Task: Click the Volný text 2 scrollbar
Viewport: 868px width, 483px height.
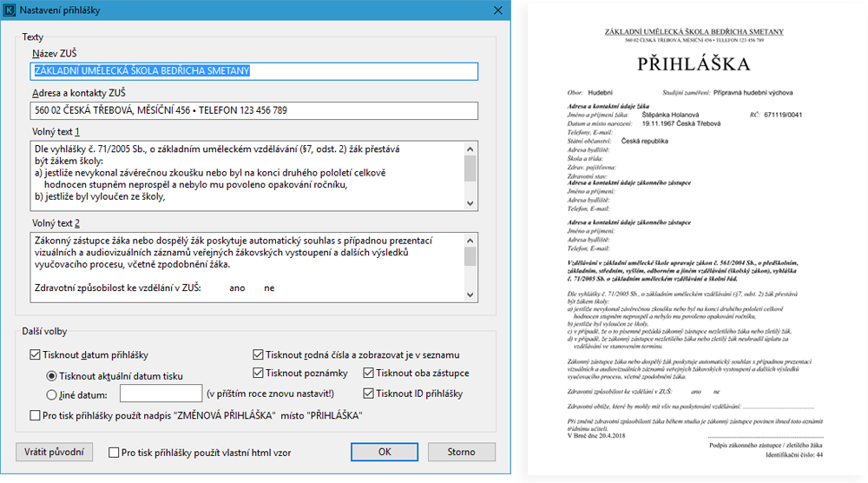Action: pyautogui.click(x=470, y=265)
